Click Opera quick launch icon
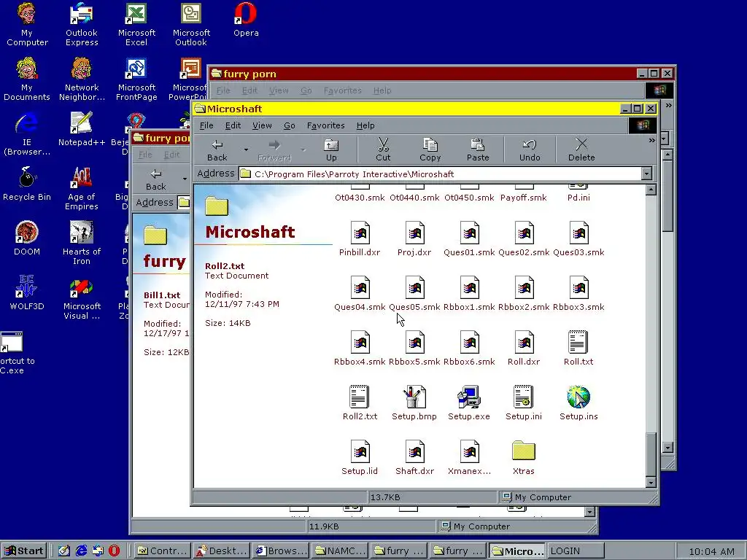The image size is (747, 560). [115, 551]
